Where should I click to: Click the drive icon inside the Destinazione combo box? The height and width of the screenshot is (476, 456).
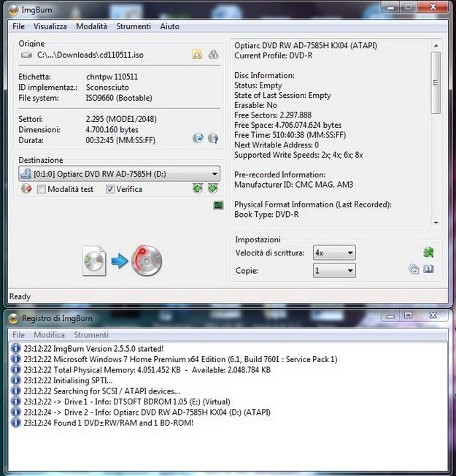26,174
